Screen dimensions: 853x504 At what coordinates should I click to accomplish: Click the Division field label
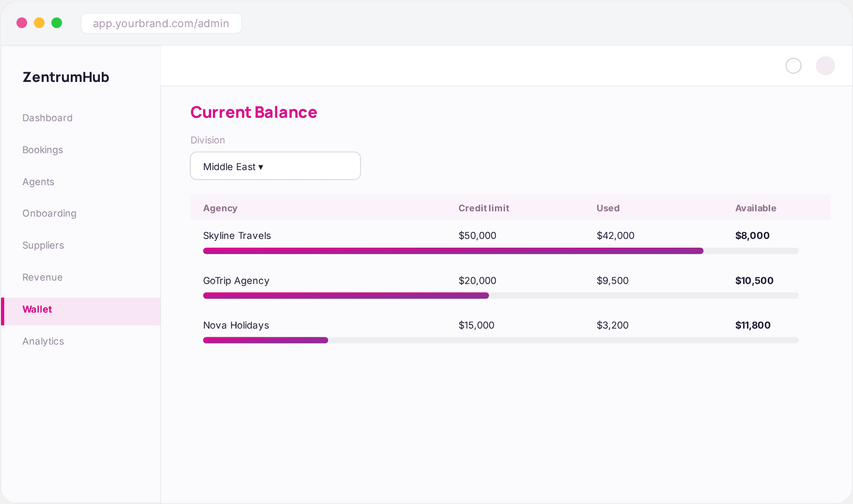(x=207, y=140)
